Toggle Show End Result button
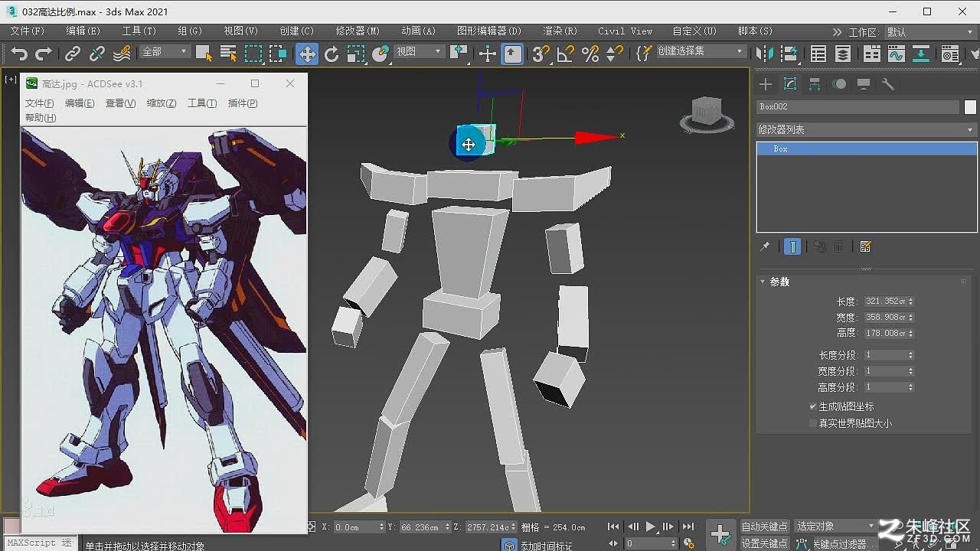Screen dimensions: 980x551 click(x=792, y=246)
